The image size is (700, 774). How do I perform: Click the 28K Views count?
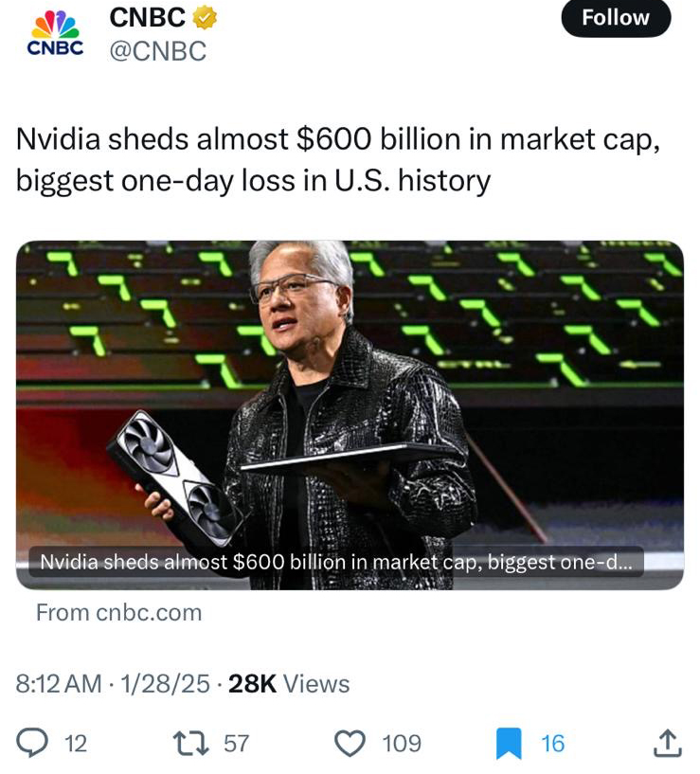289,684
